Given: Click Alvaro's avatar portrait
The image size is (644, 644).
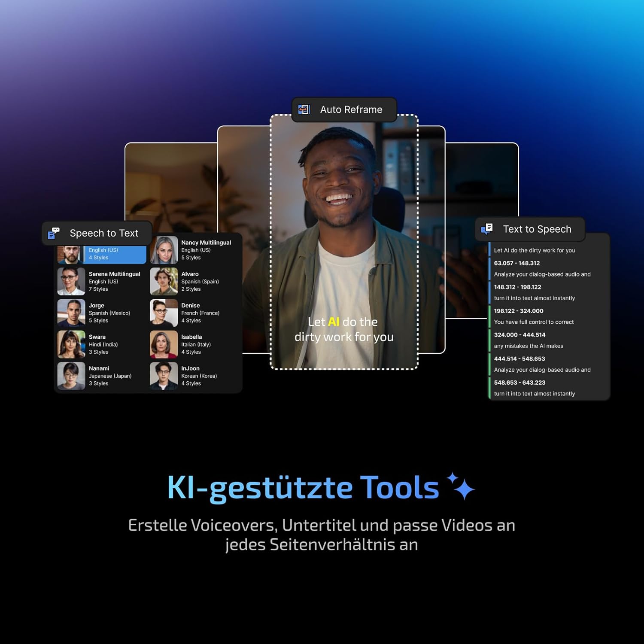Looking at the screenshot, I should tap(164, 281).
